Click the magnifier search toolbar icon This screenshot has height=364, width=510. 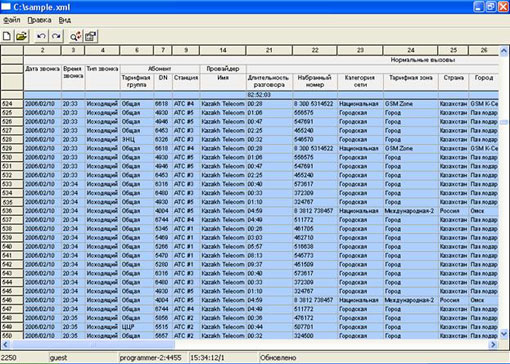[75, 36]
